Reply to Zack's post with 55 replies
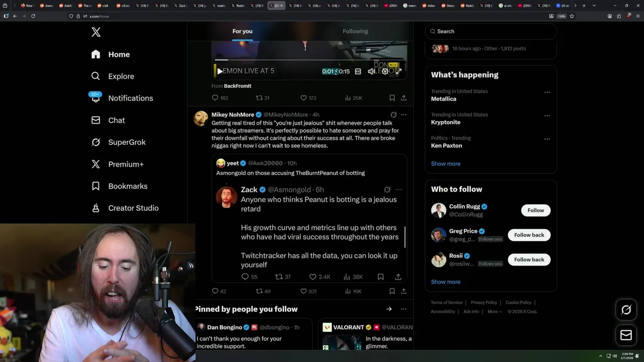644x362 pixels. (249, 277)
